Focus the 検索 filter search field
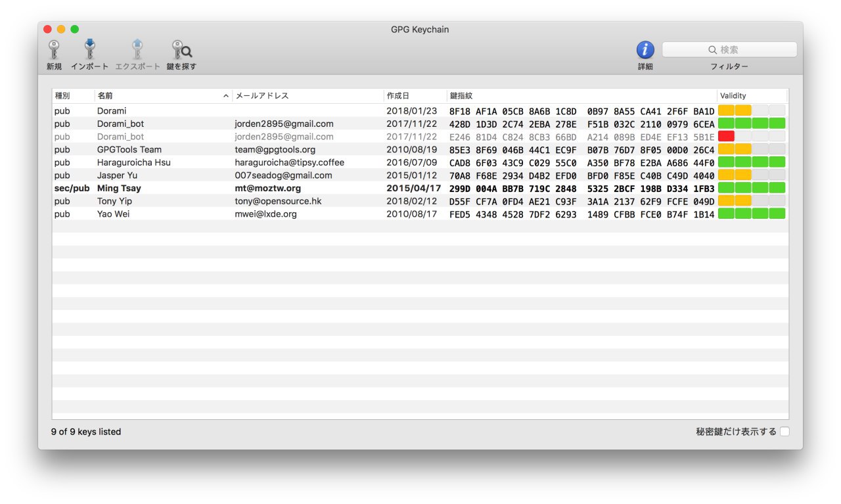This screenshot has height=504, width=841. tap(729, 50)
